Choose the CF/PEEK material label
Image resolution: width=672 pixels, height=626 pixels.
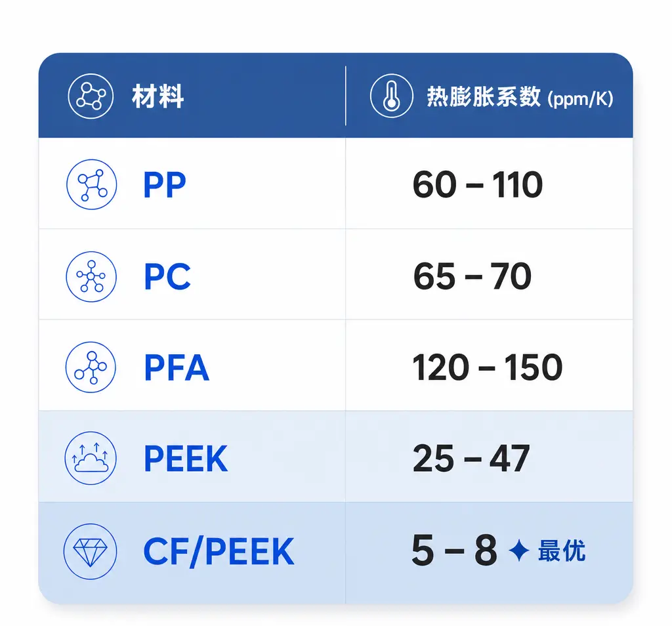[x=219, y=552]
